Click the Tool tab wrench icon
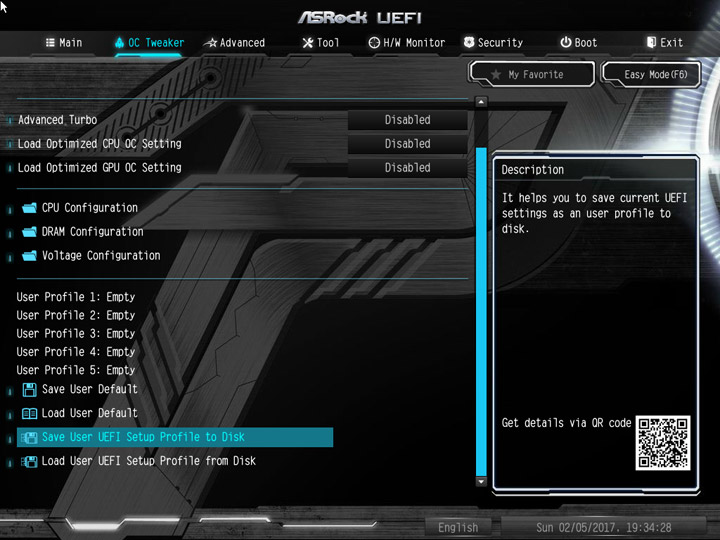This screenshot has height=540, width=720. pos(308,43)
